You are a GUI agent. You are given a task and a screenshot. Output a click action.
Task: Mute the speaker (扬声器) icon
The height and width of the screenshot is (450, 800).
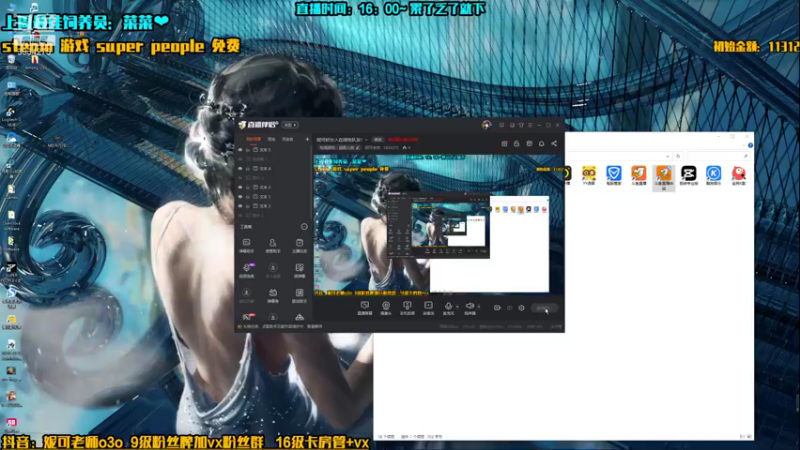pos(470,307)
